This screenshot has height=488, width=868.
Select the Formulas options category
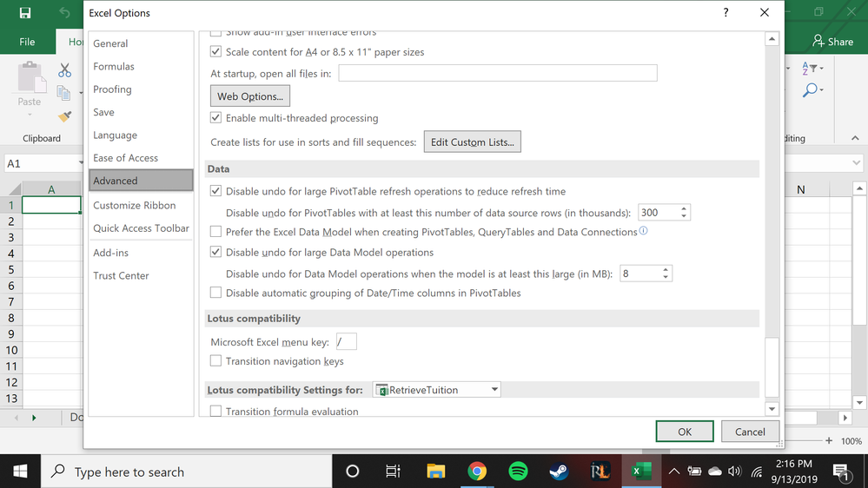click(x=141, y=66)
